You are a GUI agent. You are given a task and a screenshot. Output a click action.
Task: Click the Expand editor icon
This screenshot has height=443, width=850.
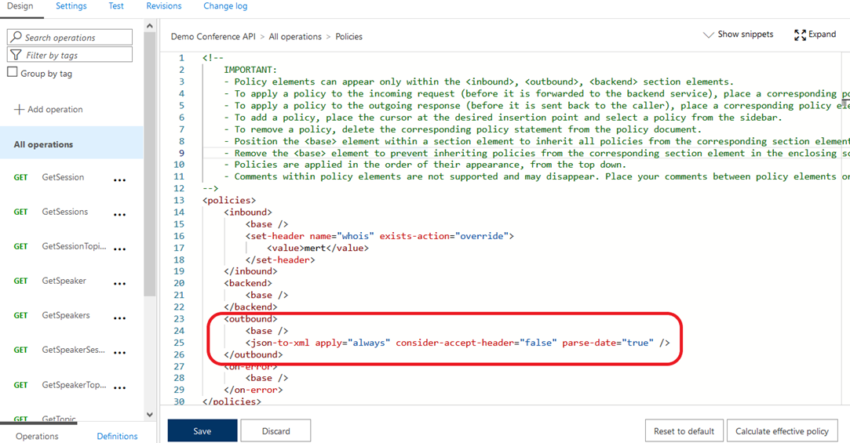[800, 35]
